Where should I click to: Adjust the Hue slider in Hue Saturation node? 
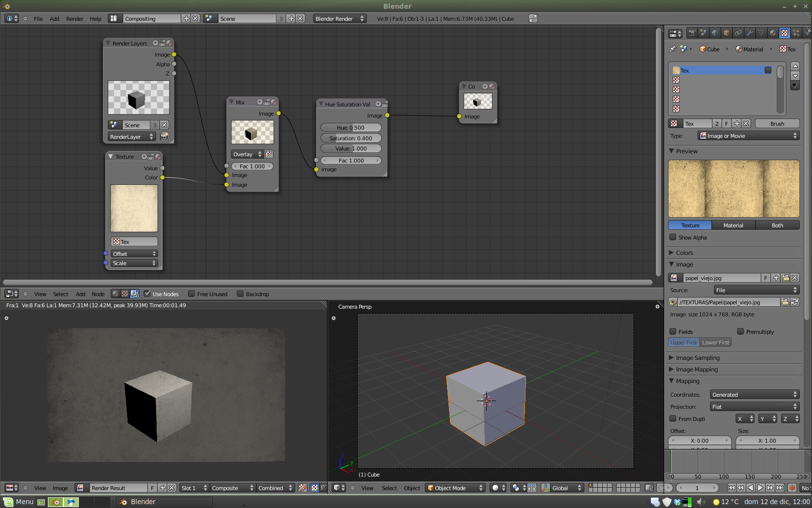351,127
